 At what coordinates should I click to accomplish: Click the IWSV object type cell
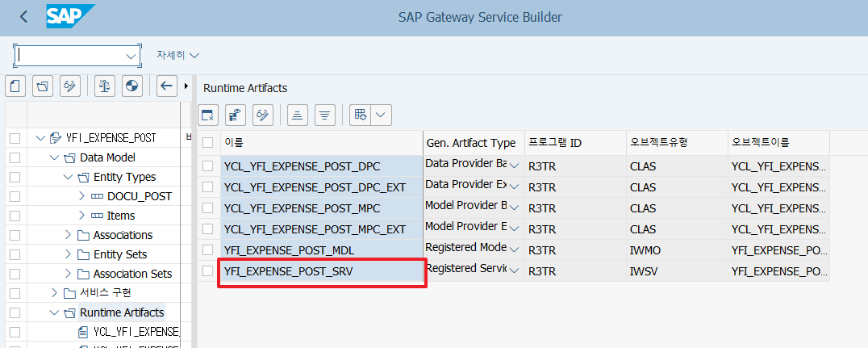tap(677, 271)
